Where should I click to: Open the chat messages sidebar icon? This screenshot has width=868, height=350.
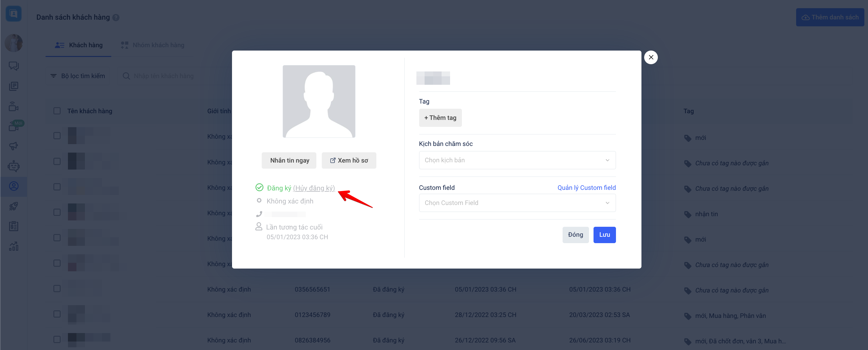pos(13,66)
